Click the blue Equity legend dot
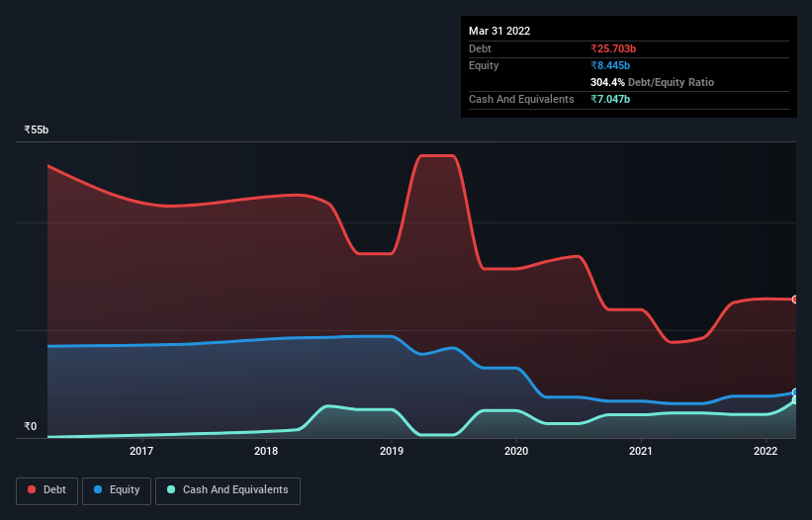812x520 pixels. tap(98, 489)
